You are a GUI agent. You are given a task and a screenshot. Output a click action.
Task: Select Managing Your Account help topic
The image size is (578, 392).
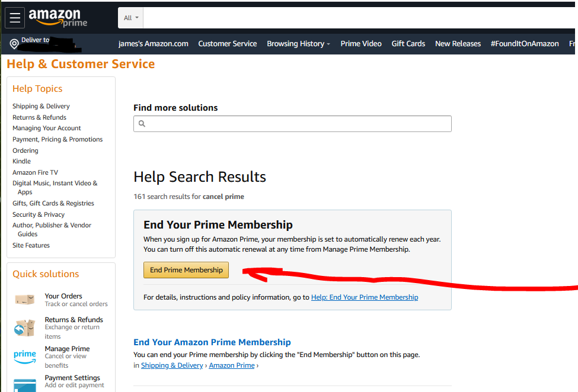(x=47, y=128)
